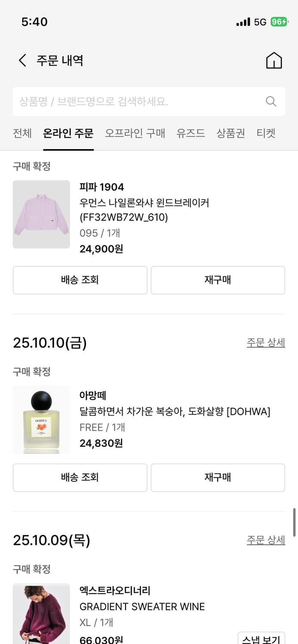
Task: Tap the home icon in top right
Action: tap(274, 61)
